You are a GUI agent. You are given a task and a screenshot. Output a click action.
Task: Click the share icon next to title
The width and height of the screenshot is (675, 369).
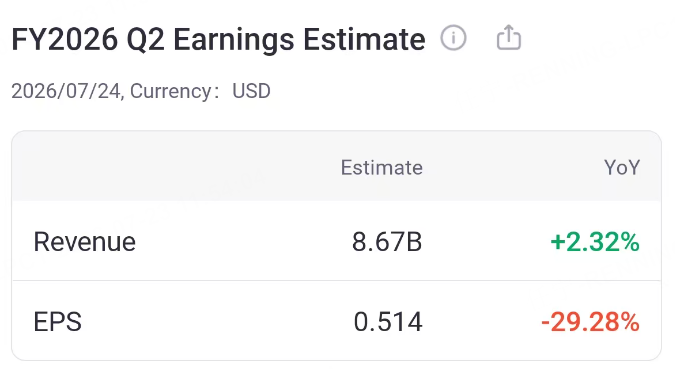click(509, 37)
